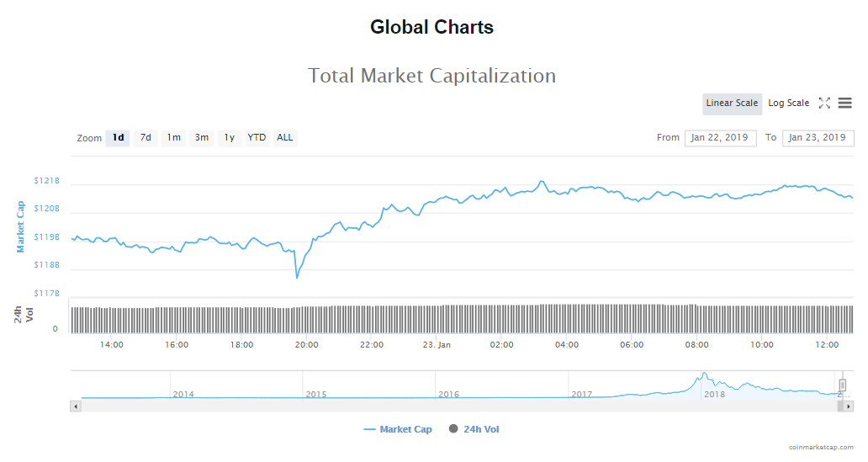Click the From date field

click(721, 138)
